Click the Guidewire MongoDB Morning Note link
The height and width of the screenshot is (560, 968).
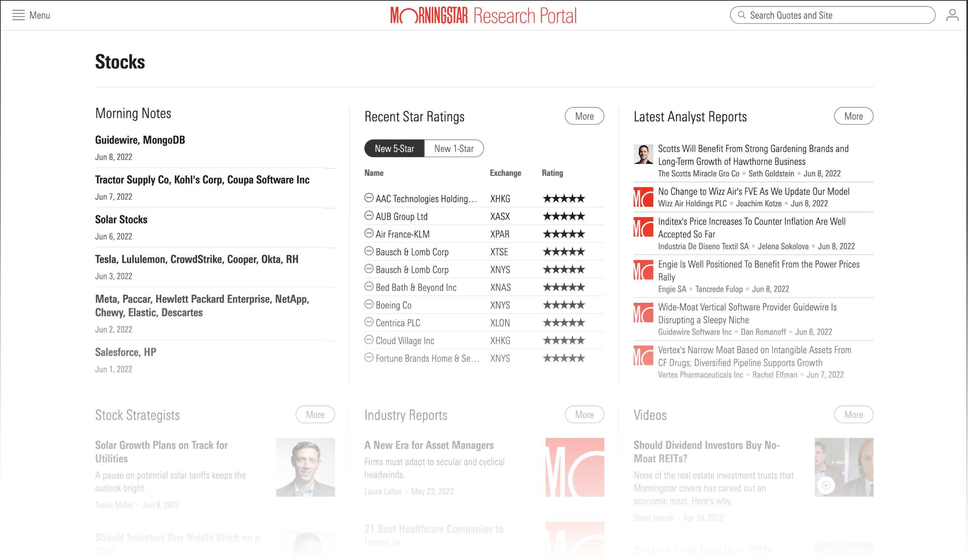[139, 139]
